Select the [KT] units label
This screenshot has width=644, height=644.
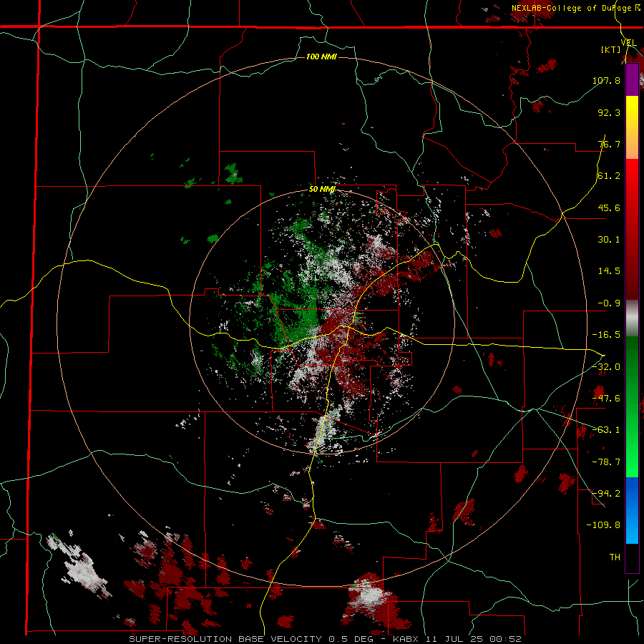click(611, 49)
